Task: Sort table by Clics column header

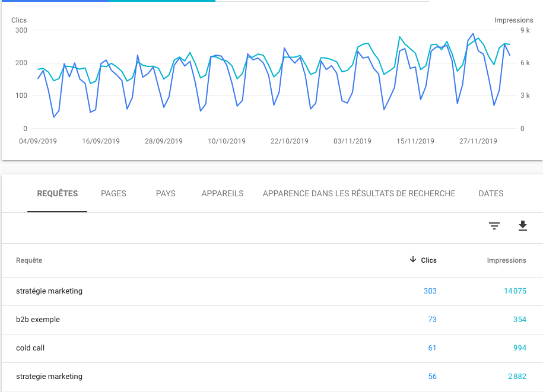Action: [428, 260]
